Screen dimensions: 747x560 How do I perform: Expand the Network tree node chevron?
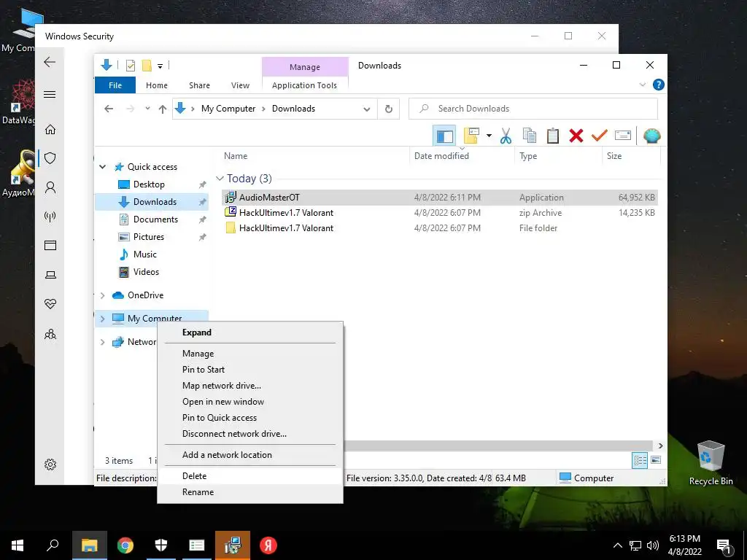tap(102, 342)
